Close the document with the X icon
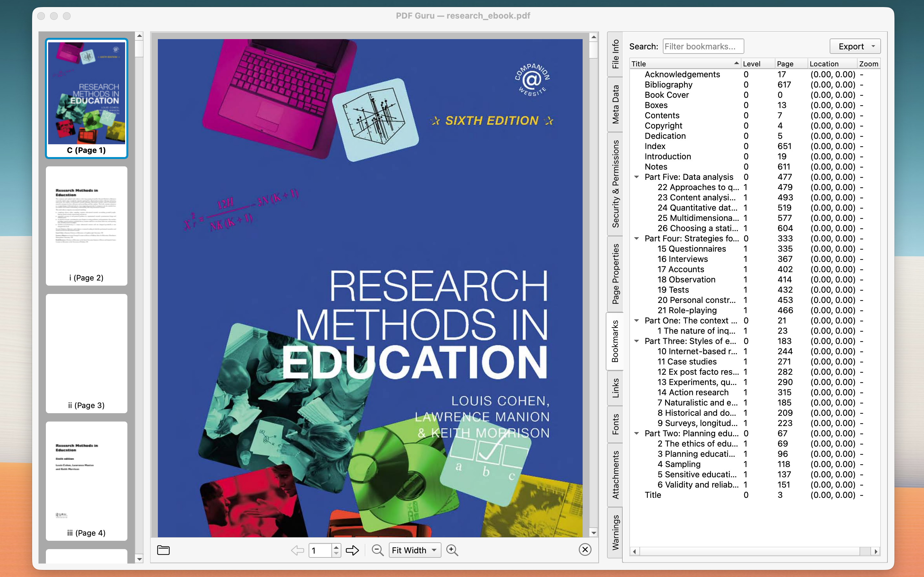Image resolution: width=924 pixels, height=577 pixels. pos(585,549)
